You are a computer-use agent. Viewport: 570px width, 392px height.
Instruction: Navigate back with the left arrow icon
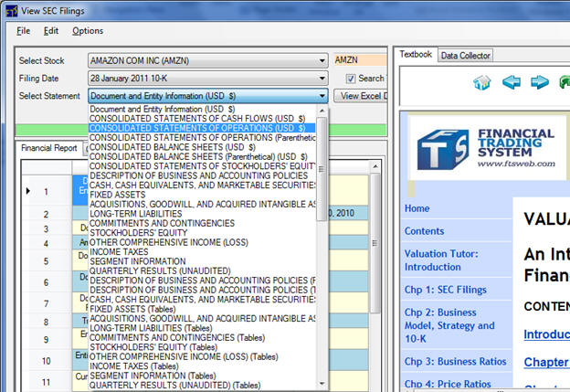[511, 82]
